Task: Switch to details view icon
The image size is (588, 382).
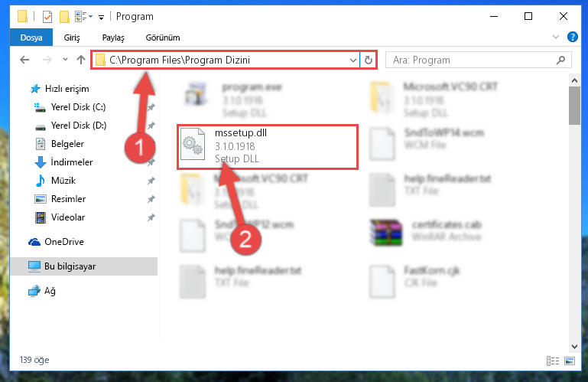Action: (553, 361)
